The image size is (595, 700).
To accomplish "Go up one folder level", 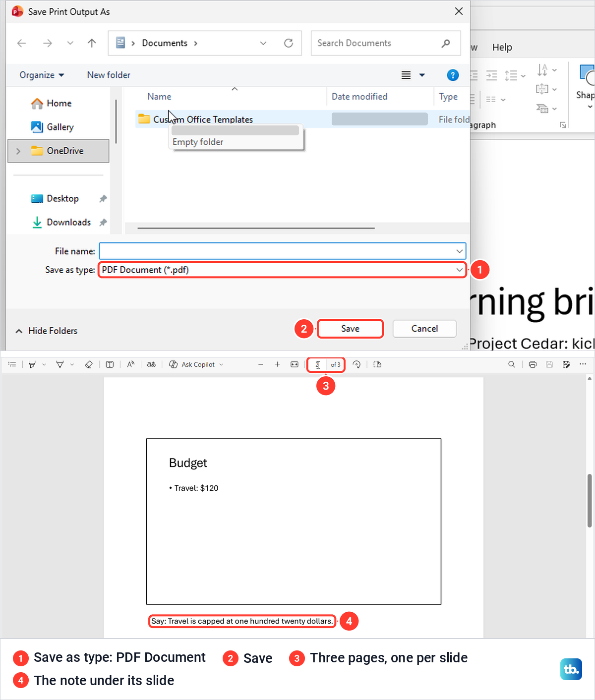I will [x=92, y=43].
